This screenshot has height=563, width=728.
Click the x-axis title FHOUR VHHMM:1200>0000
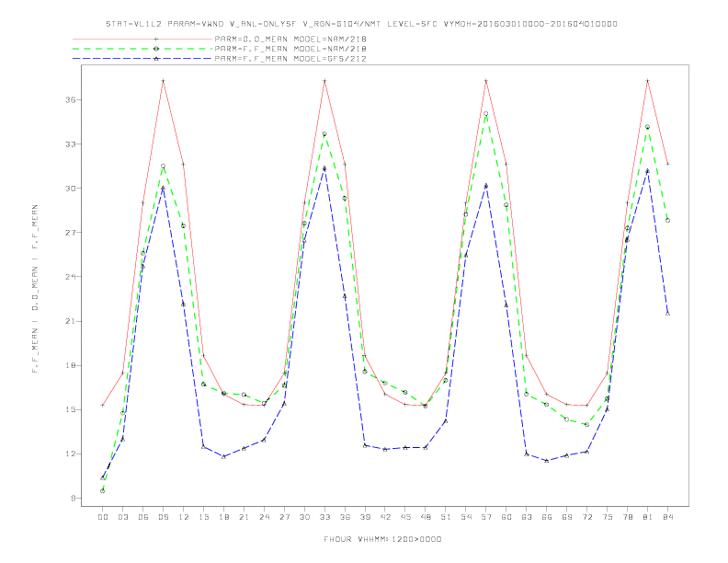pyautogui.click(x=382, y=539)
